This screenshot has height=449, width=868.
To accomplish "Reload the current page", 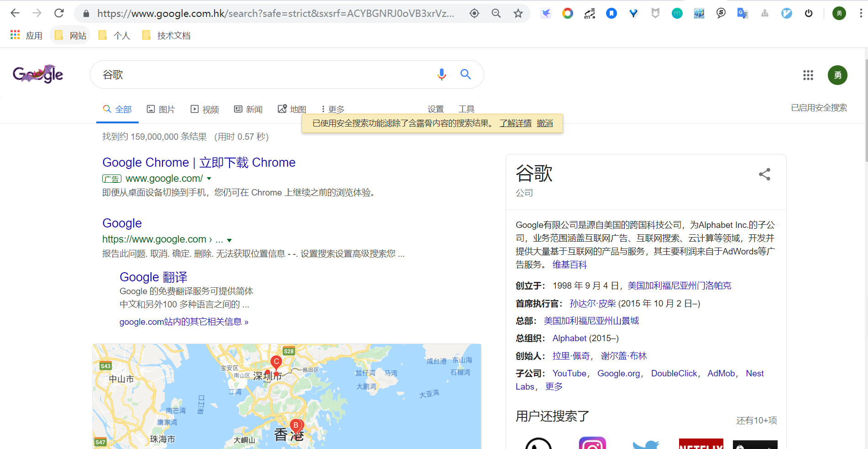I will pos(59,13).
